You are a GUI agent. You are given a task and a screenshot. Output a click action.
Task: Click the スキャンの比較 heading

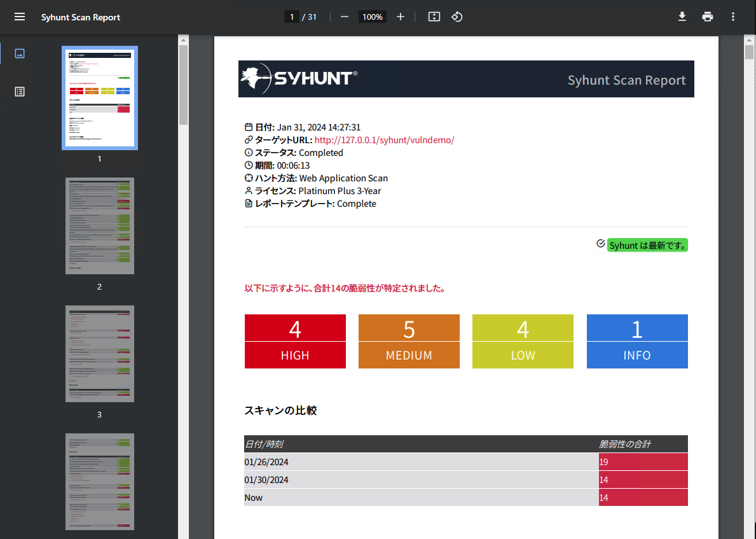(280, 410)
